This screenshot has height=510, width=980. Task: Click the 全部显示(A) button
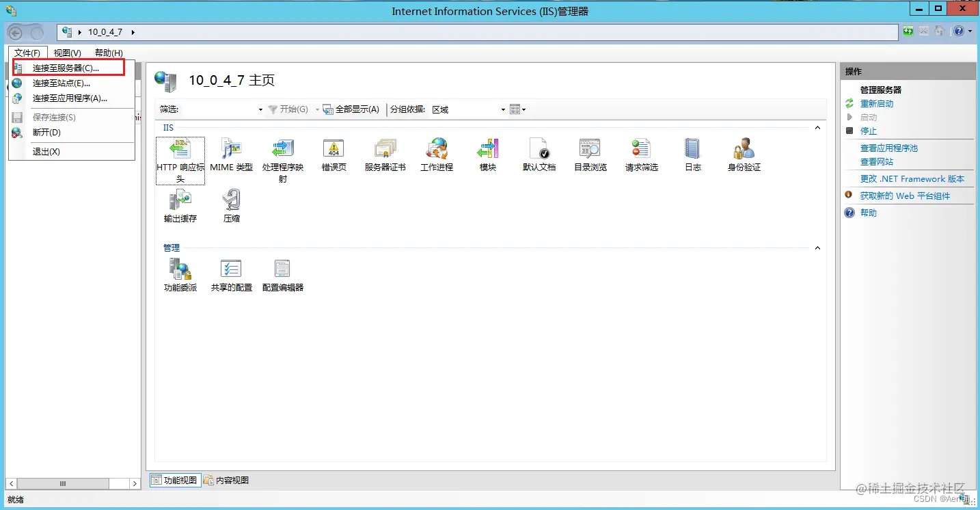(351, 109)
